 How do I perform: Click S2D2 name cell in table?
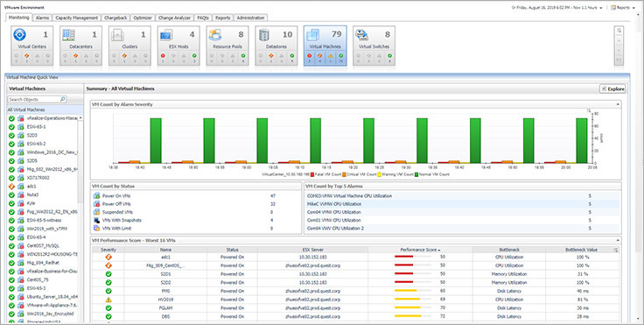click(x=165, y=283)
